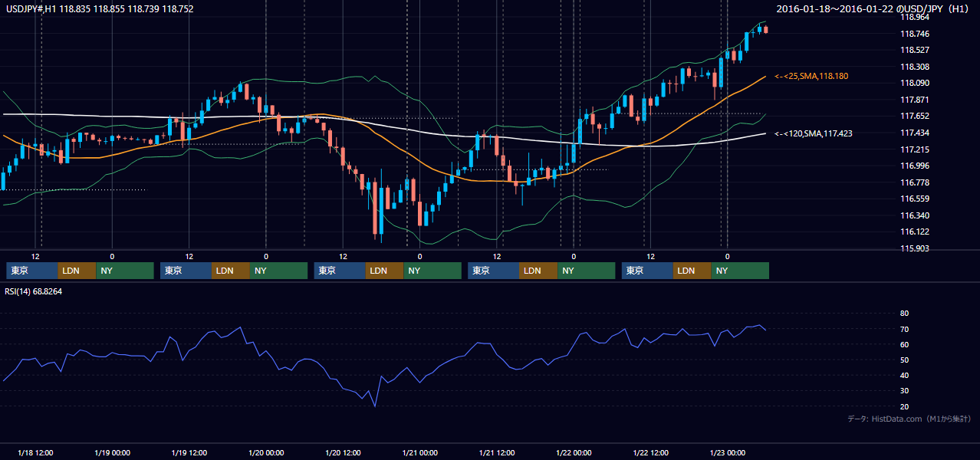980x460 pixels.
Task: Click the NY session block above 1/20 00:00
Action: click(279, 271)
